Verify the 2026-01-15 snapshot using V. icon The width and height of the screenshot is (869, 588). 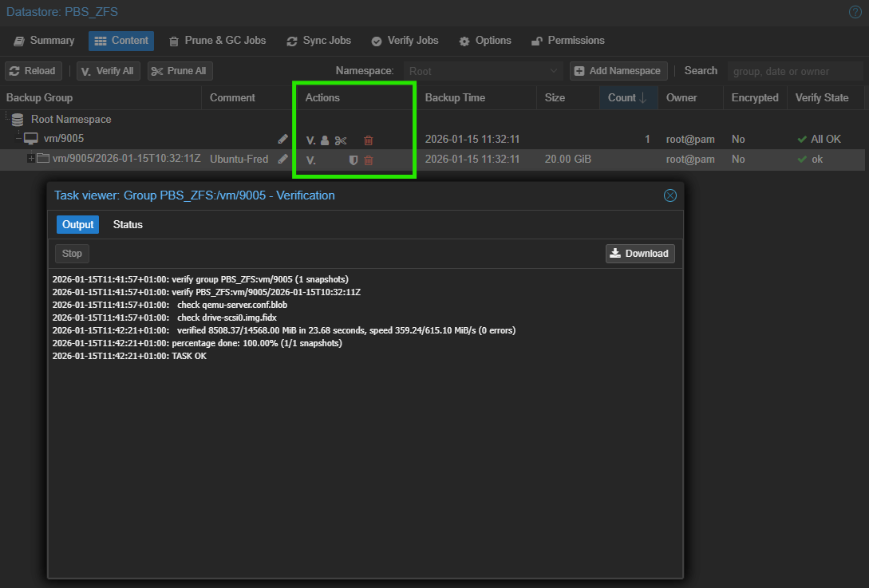coord(311,160)
